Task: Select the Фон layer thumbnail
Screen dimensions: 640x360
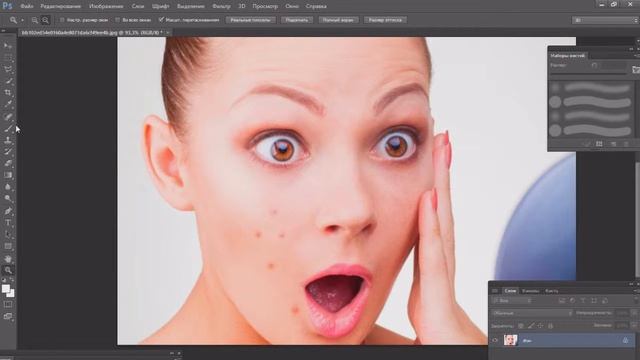Action: click(510, 340)
